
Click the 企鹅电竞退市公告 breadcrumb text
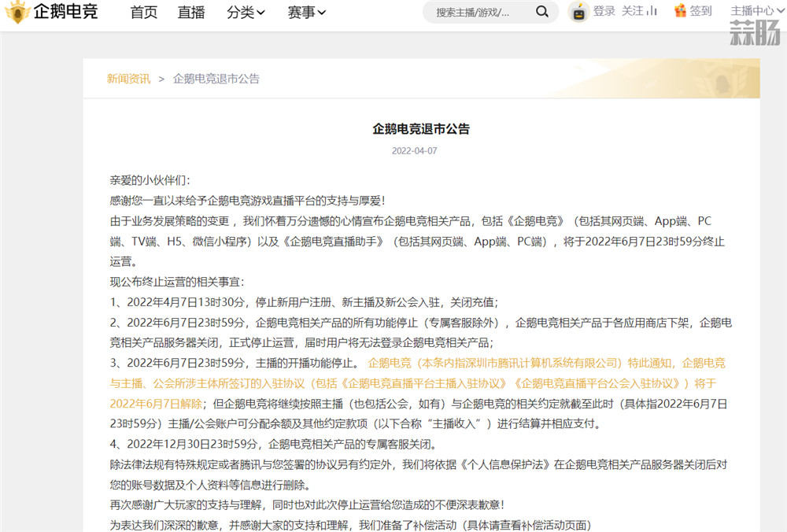pyautogui.click(x=216, y=79)
